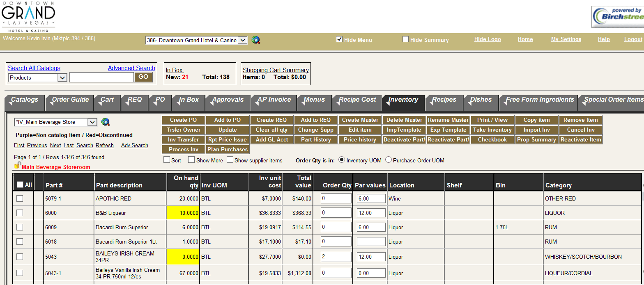644x285 pixels.
Task: Click the Create PO button
Action: pos(183,120)
